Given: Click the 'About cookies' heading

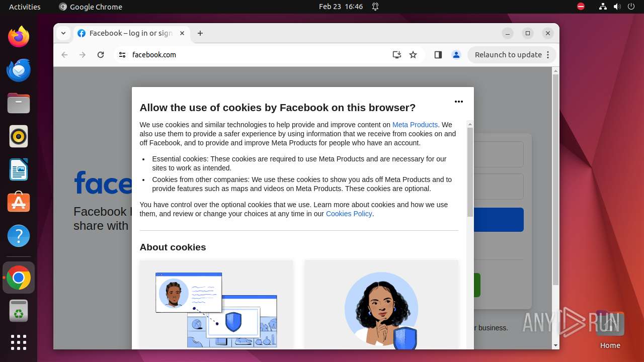Looking at the screenshot, I should pyautogui.click(x=173, y=247).
